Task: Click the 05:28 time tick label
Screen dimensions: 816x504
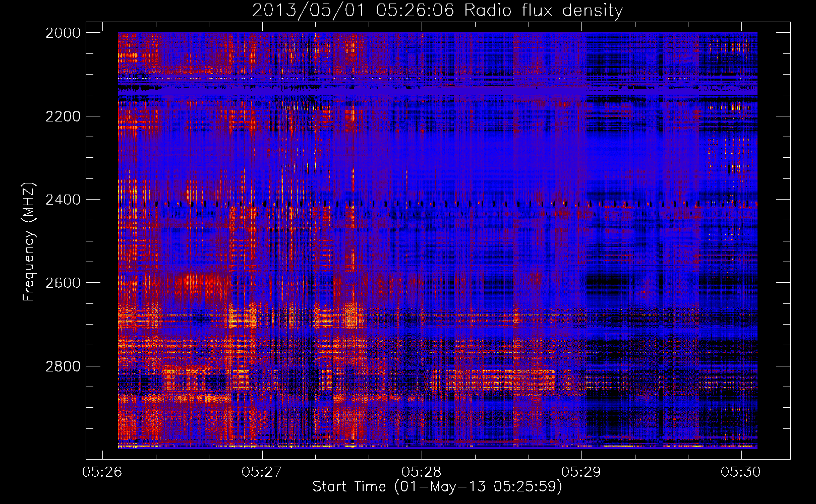Action: pyautogui.click(x=422, y=472)
